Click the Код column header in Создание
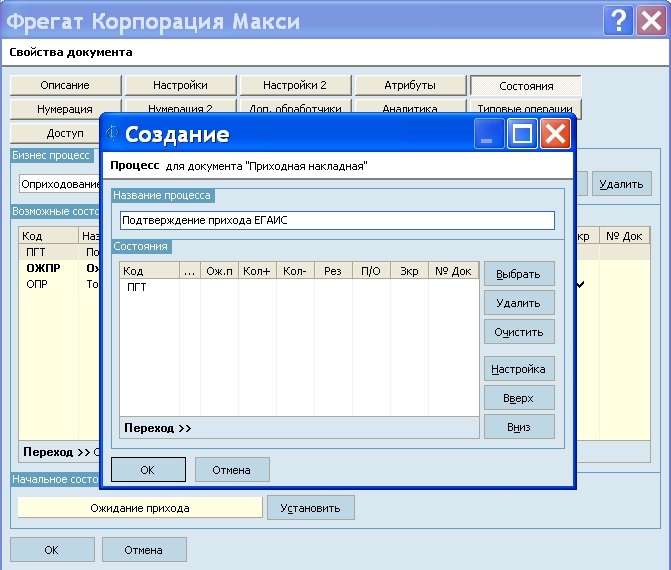671x570 pixels. click(149, 271)
